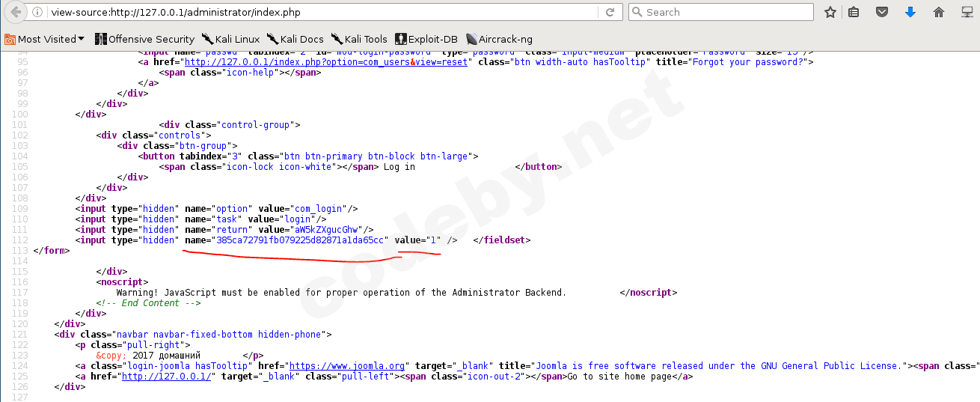Go back using the browser back arrow
The image size is (980, 402).
click(16, 12)
